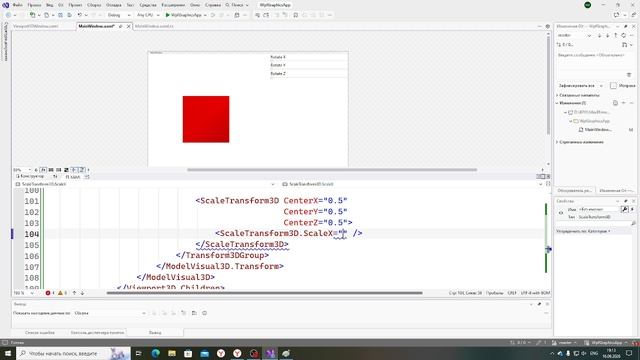Open the Файл menu
The height and width of the screenshot is (360, 640).
(18, 5)
